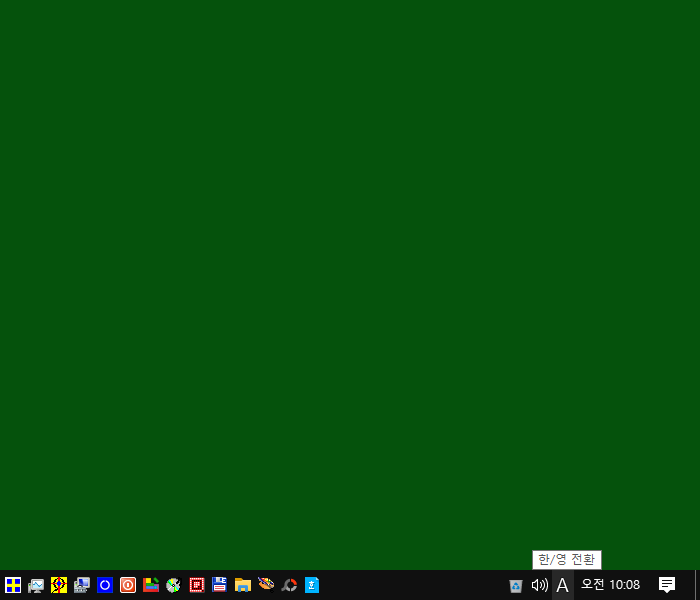This screenshot has height=600, width=700.
Task: Open the CD disc taskbar icon
Action: point(174,585)
